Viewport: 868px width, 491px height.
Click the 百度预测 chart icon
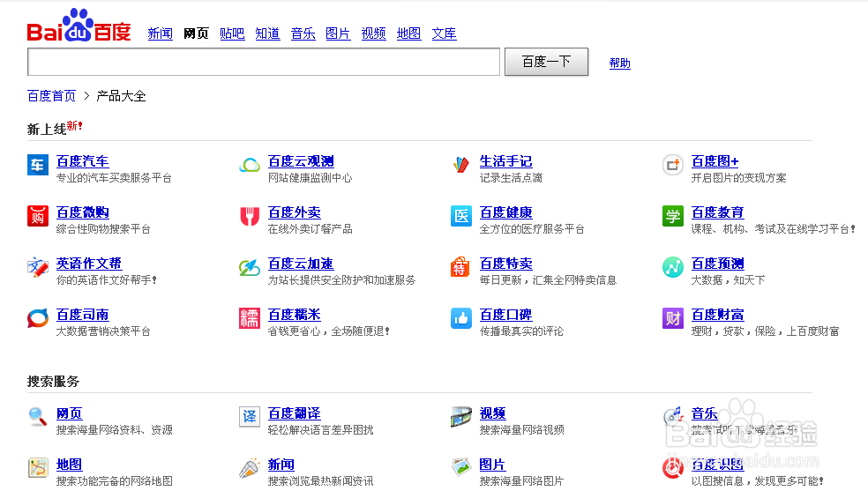pyautogui.click(x=672, y=267)
